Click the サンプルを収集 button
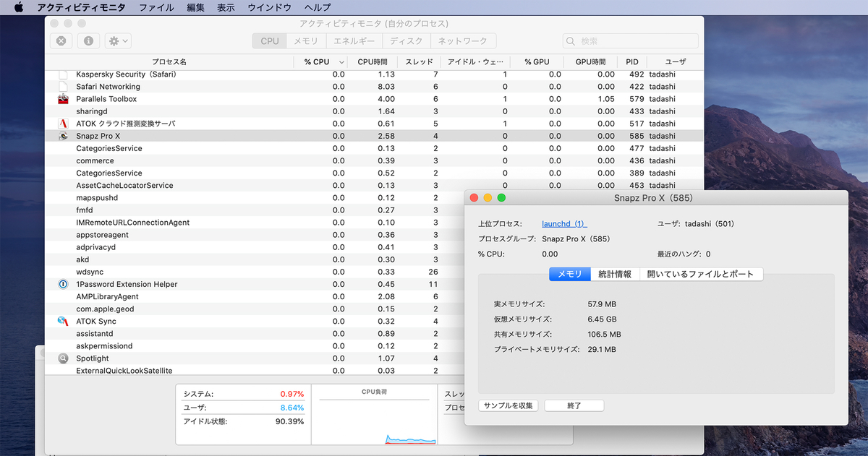The height and width of the screenshot is (456, 868). coord(508,406)
